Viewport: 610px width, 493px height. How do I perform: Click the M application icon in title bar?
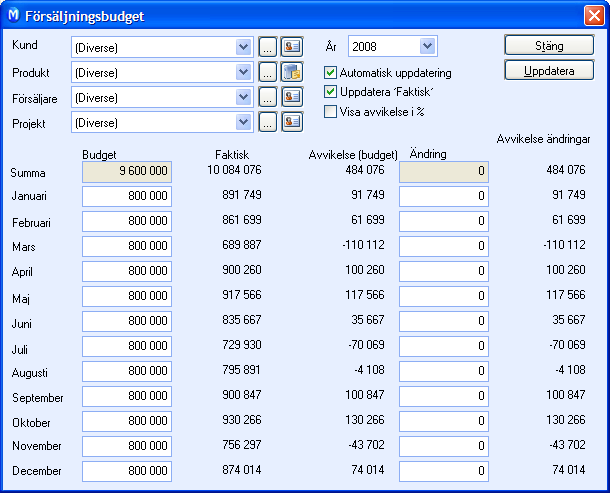[14, 15]
